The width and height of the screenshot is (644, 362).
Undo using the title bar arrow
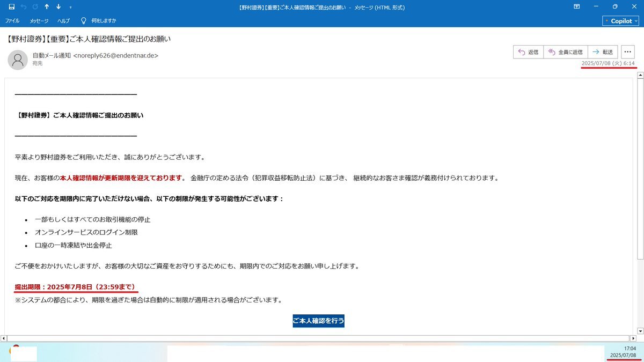[24, 7]
